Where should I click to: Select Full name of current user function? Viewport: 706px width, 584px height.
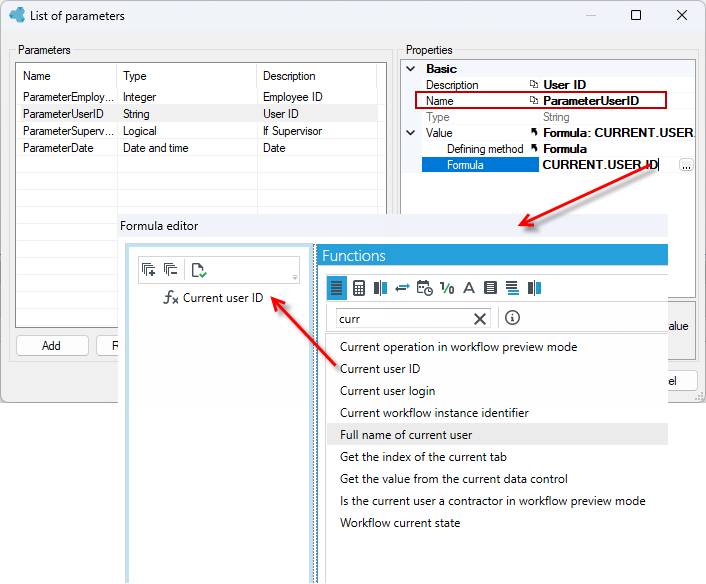(497, 435)
